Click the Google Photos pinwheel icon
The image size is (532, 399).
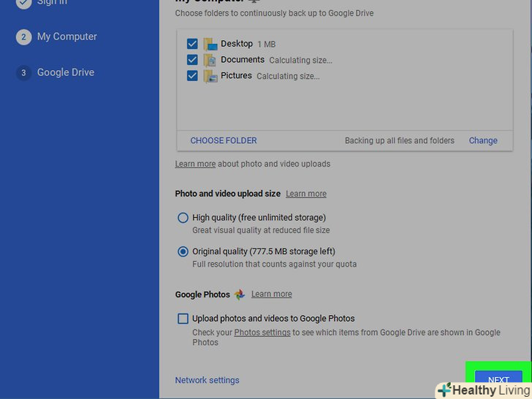point(240,294)
